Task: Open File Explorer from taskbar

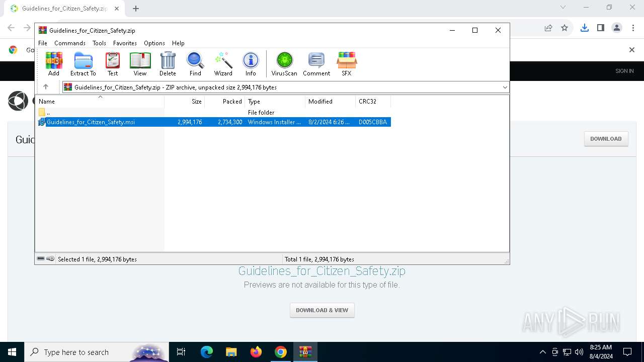Action: [x=231, y=352]
